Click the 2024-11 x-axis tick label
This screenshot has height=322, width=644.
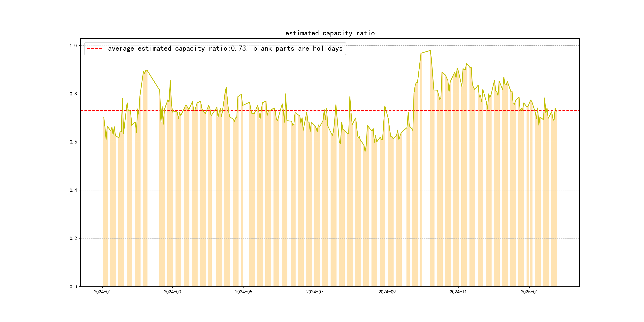click(x=458, y=292)
